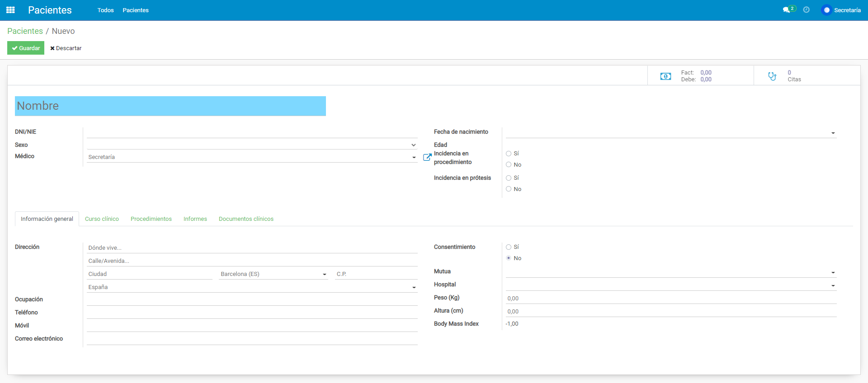Open the activities clock icon
The width and height of the screenshot is (868, 383).
pyautogui.click(x=806, y=9)
